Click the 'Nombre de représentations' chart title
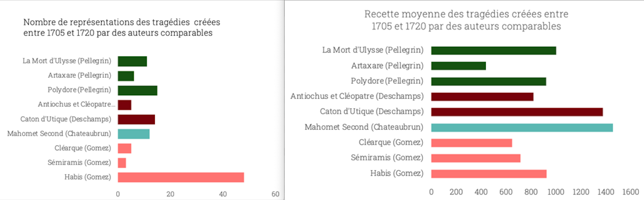The image size is (644, 200). click(x=122, y=27)
